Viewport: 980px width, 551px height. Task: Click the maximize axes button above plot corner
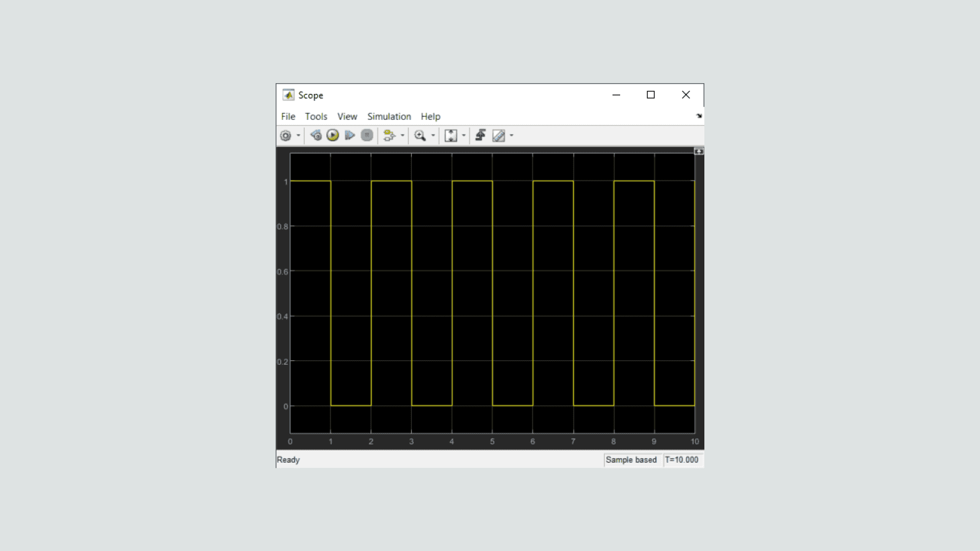699,152
